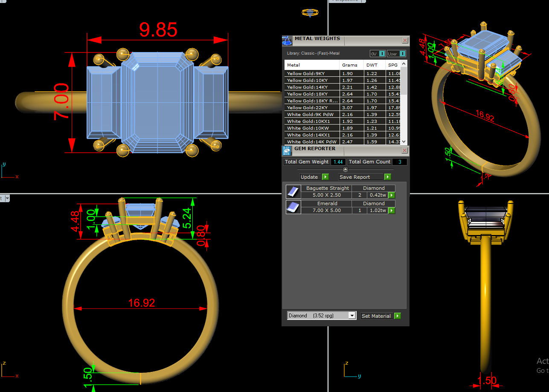This screenshot has height=392, width=549.
Task: Click the GEM REPORTER panel title
Action: (315, 148)
